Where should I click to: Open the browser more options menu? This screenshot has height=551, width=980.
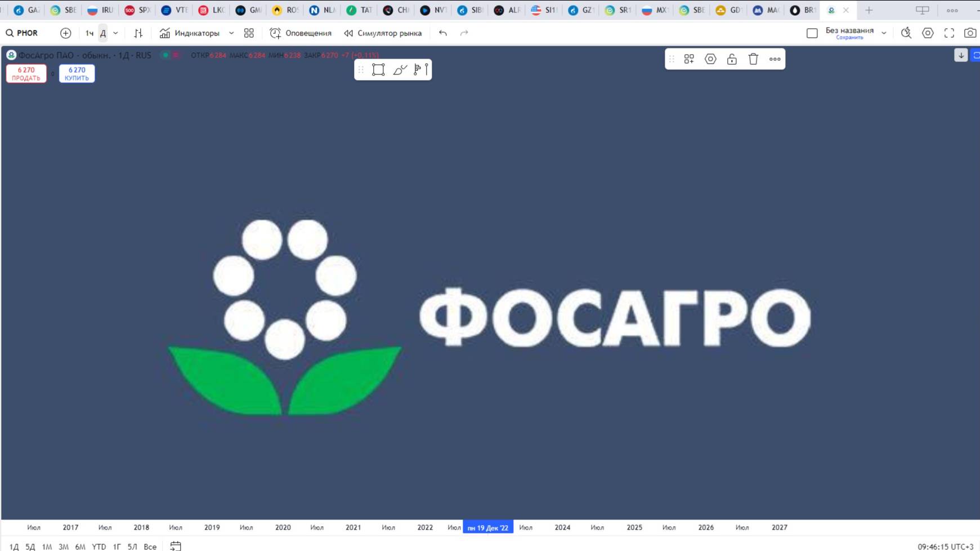pyautogui.click(x=952, y=10)
